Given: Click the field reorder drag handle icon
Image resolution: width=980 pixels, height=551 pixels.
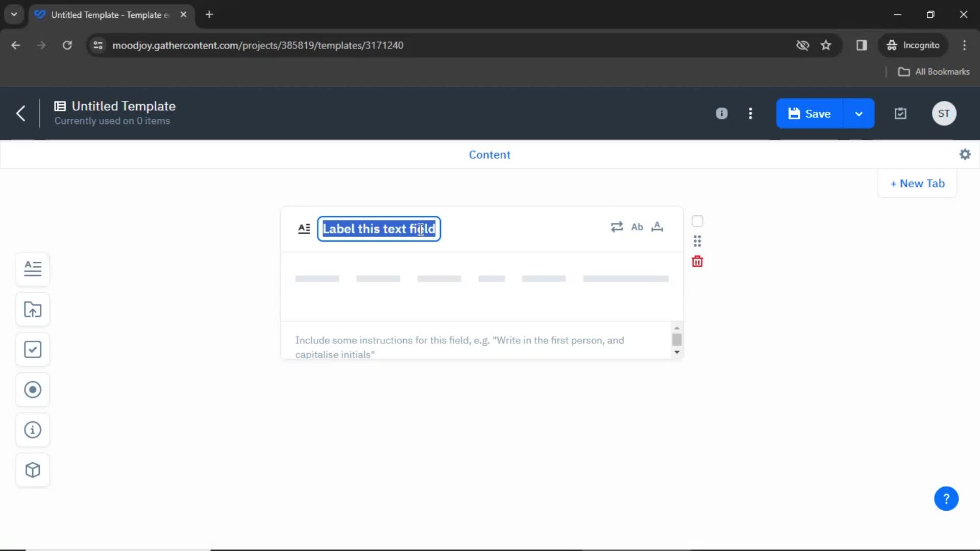Looking at the screenshot, I should pyautogui.click(x=697, y=241).
